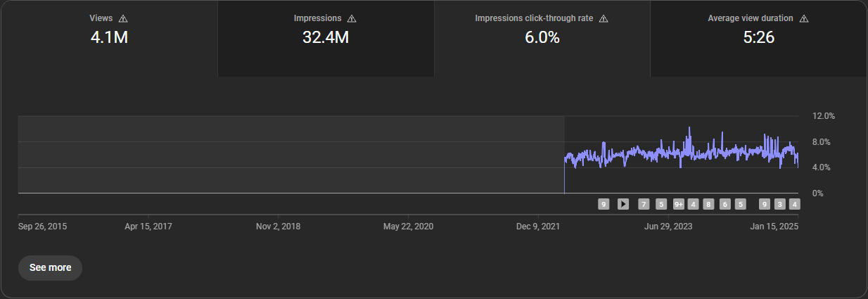868x299 pixels.
Task: Click the 8 videos published marker
Action: (708, 204)
